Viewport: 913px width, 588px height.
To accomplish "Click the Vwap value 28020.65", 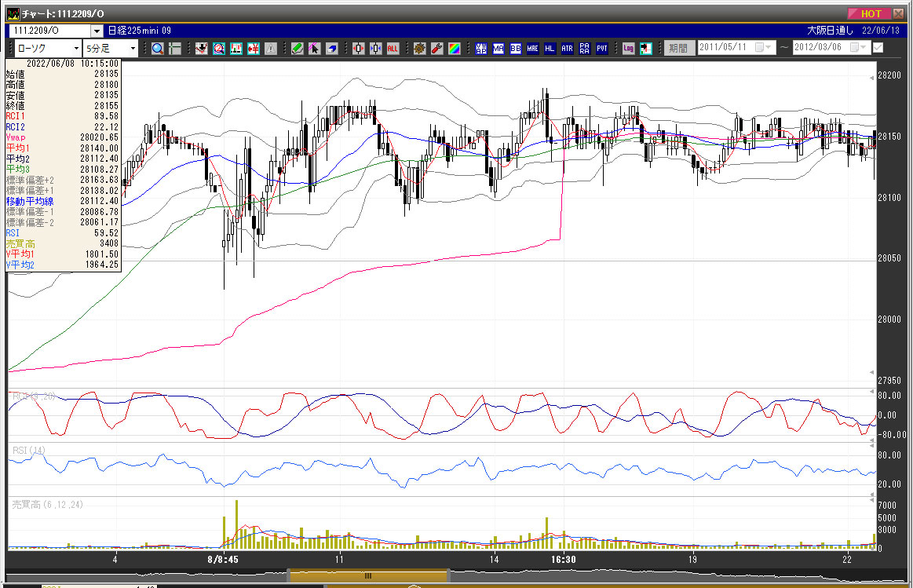I will tap(99, 137).
